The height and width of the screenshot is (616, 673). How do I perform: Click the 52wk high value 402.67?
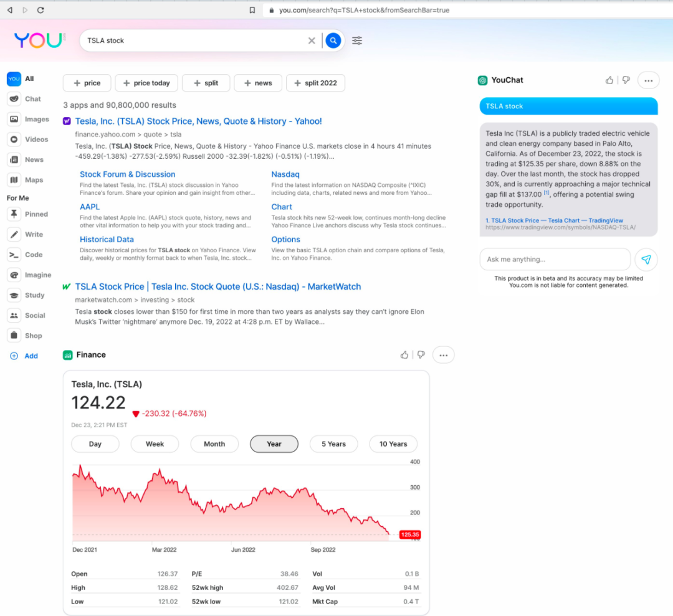click(287, 588)
